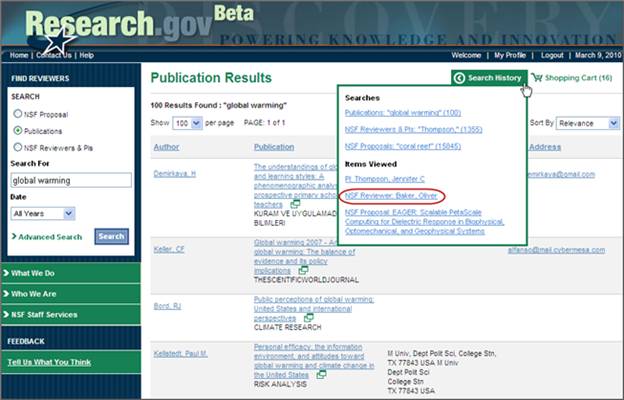The width and height of the screenshot is (624, 400).
Task: Select the Publications radio button
Action: (17, 131)
